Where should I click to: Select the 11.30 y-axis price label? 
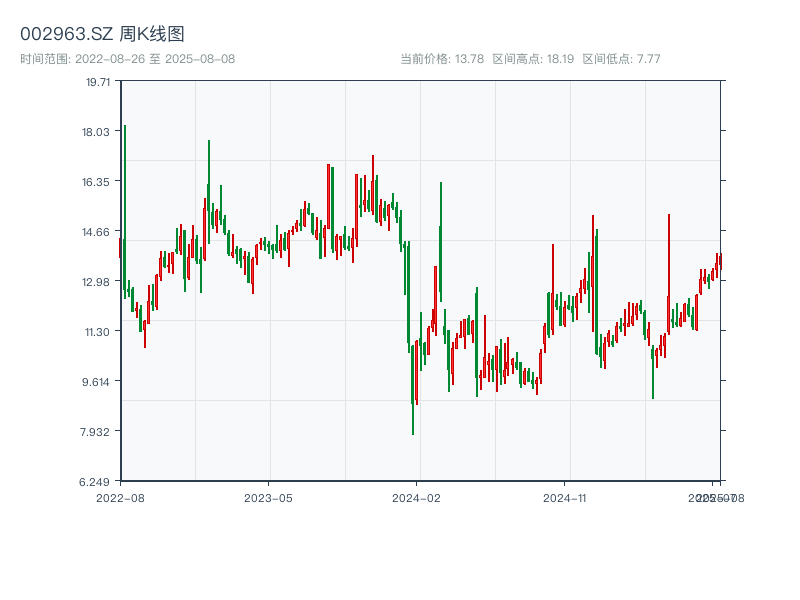99,332
